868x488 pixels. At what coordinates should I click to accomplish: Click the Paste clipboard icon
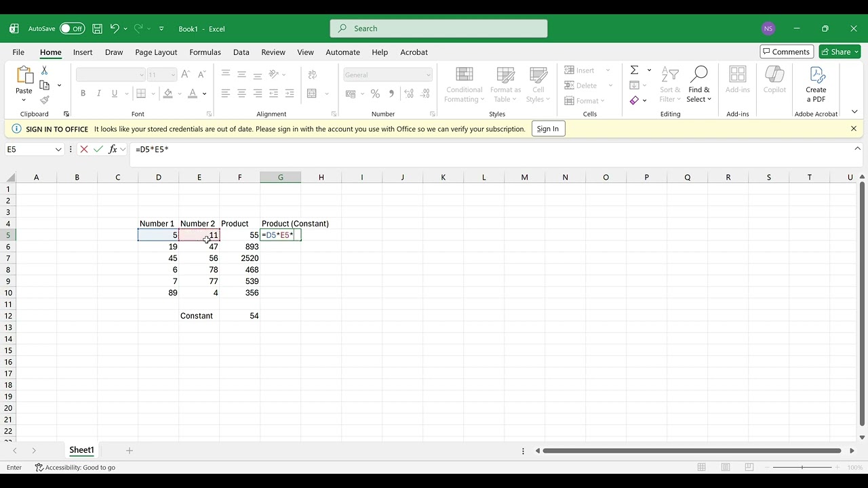tap(24, 75)
